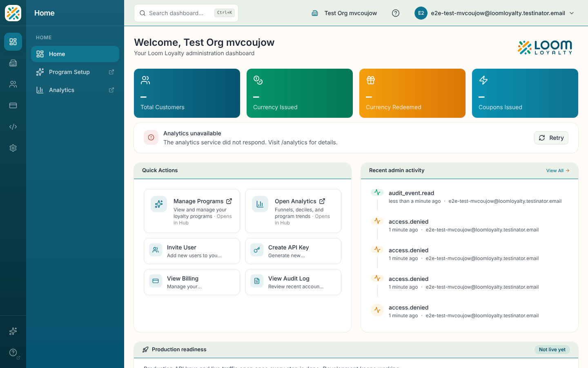The height and width of the screenshot is (368, 588).
Task: Click the Create API Key key icon
Action: coord(257,250)
